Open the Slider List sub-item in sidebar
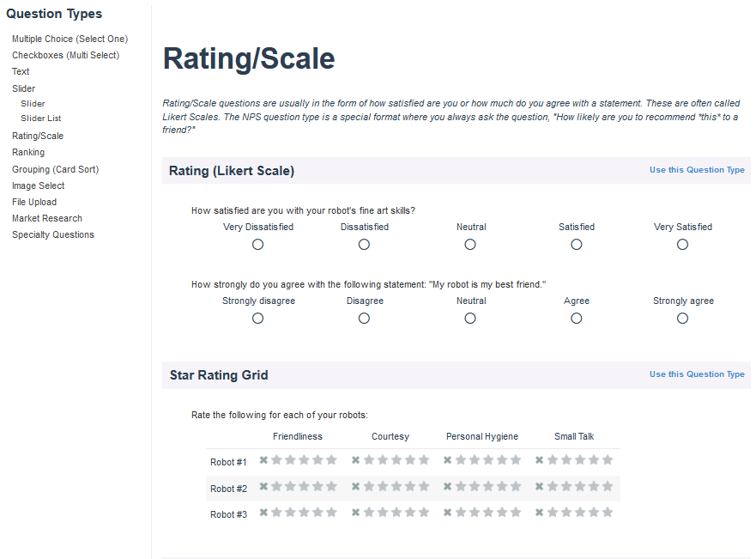756x559 pixels. 41,118
